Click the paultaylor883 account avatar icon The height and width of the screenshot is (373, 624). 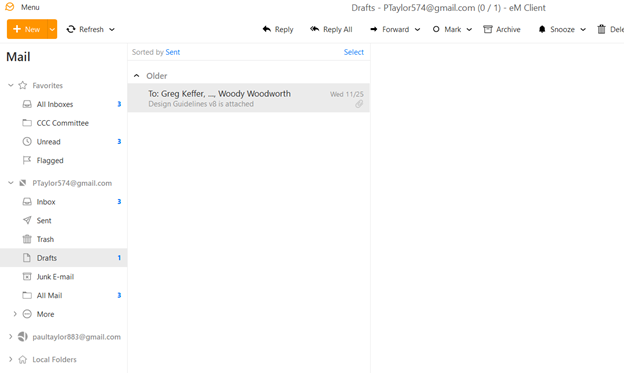tap(23, 337)
